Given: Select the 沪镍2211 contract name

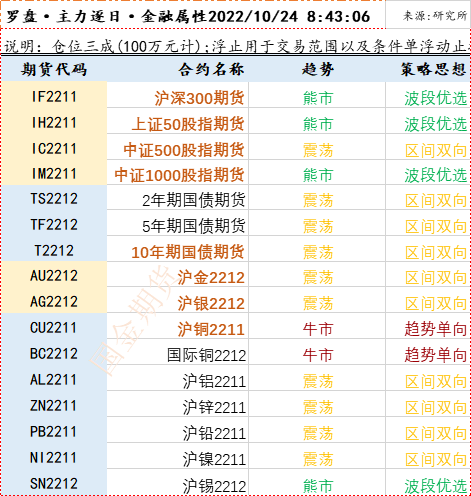Looking at the screenshot, I should pyautogui.click(x=214, y=460).
